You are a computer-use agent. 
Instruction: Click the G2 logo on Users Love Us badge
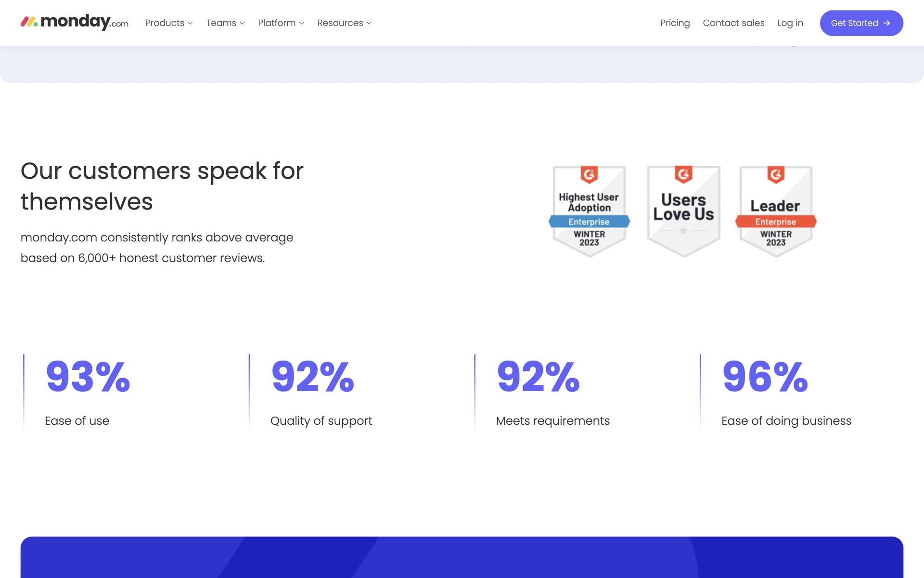click(683, 174)
